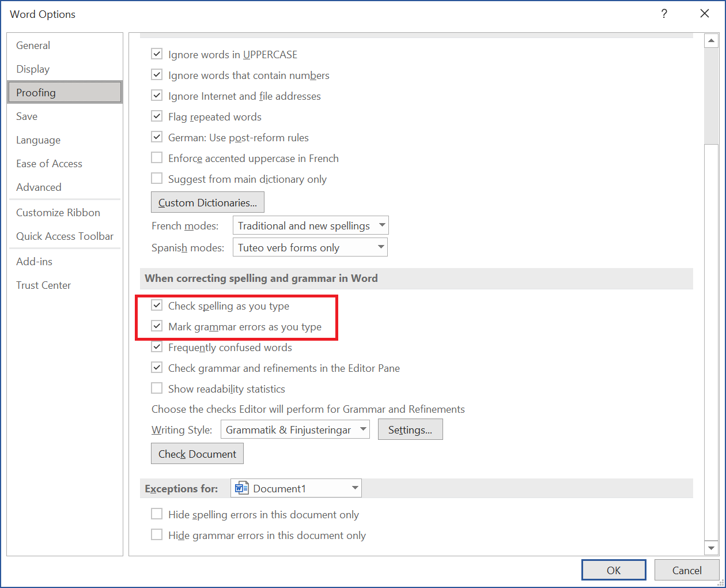Viewport: 726px width, 588px height.
Task: Enable Show readability statistics
Action: (x=156, y=388)
